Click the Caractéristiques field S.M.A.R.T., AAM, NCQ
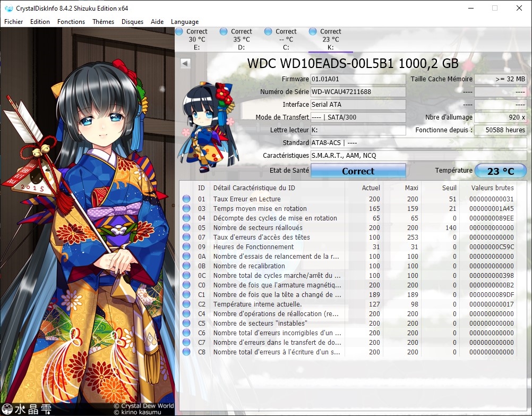The height and width of the screenshot is (416, 532). tap(419, 156)
